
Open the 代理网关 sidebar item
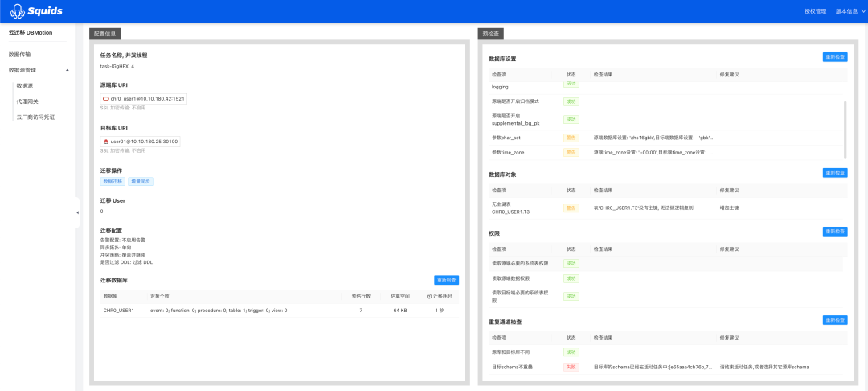(x=27, y=101)
